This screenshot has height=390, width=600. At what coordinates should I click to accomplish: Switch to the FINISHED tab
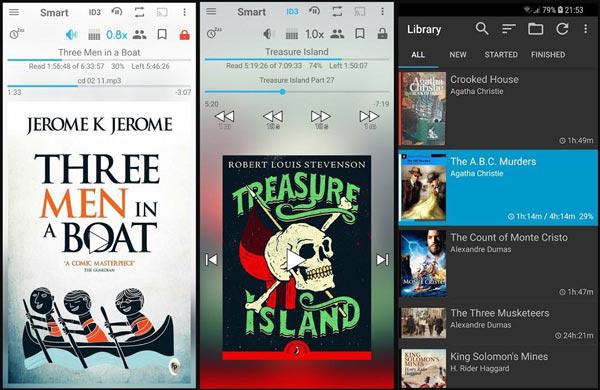point(548,55)
